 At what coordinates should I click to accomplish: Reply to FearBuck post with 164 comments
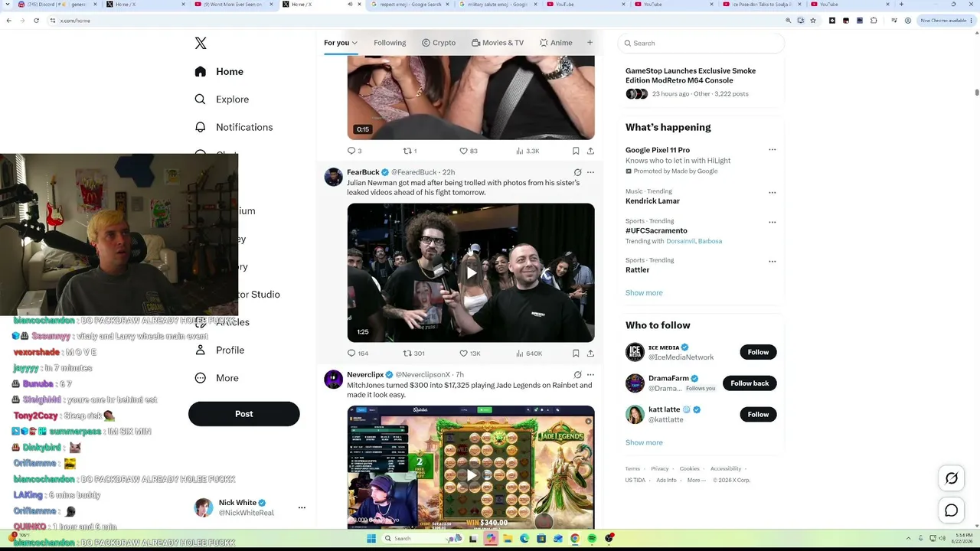coord(358,353)
